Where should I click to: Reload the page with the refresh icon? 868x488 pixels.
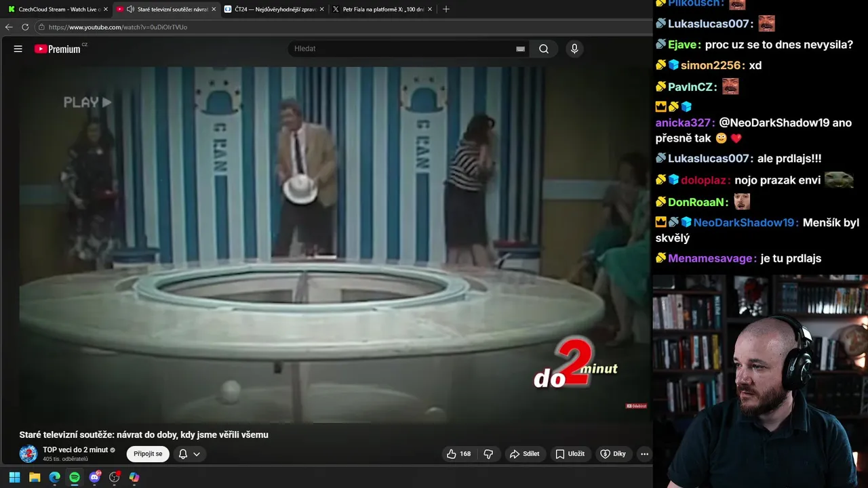click(x=25, y=27)
